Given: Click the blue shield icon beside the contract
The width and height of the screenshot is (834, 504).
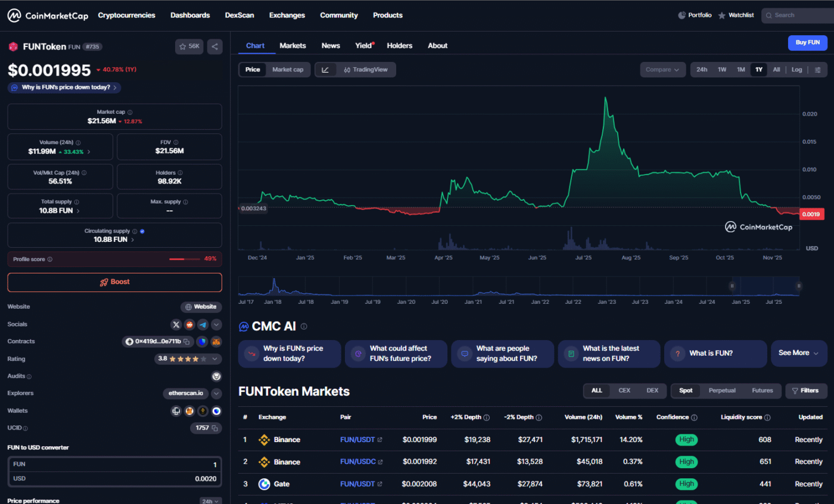Looking at the screenshot, I should 203,342.
